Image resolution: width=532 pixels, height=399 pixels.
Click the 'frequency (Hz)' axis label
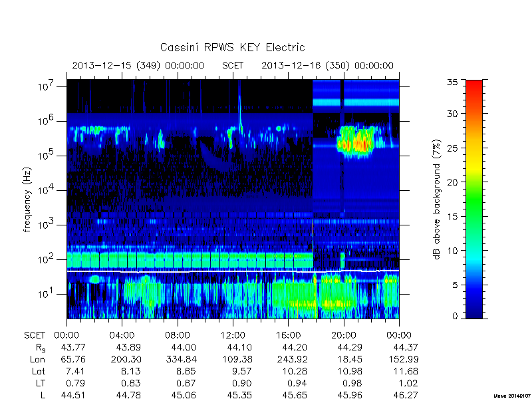coord(27,199)
